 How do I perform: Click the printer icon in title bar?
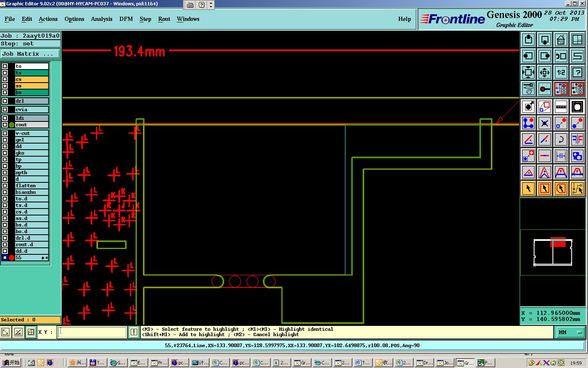(190, 5)
